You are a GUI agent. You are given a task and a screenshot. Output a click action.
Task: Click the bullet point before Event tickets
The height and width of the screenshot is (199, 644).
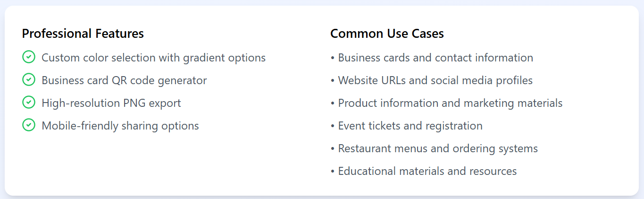click(333, 126)
